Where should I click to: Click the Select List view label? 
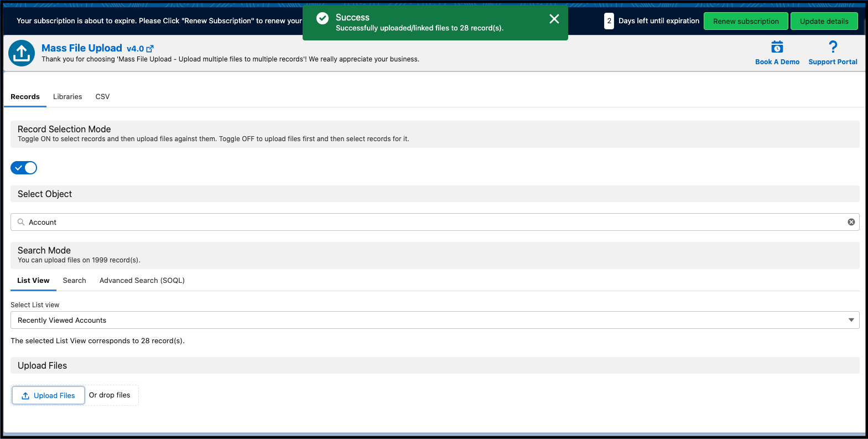35,305
